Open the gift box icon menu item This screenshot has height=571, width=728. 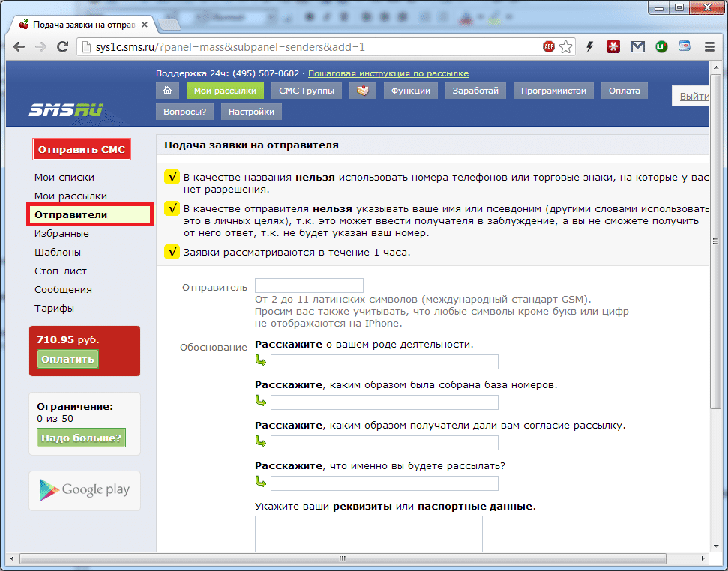[363, 91]
